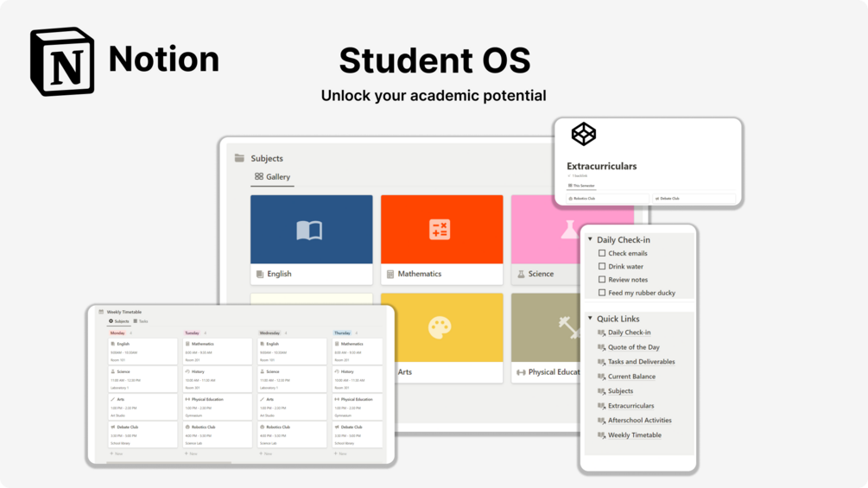Select the Gallery view tab
Image resolution: width=868 pixels, height=488 pixels.
pos(272,177)
